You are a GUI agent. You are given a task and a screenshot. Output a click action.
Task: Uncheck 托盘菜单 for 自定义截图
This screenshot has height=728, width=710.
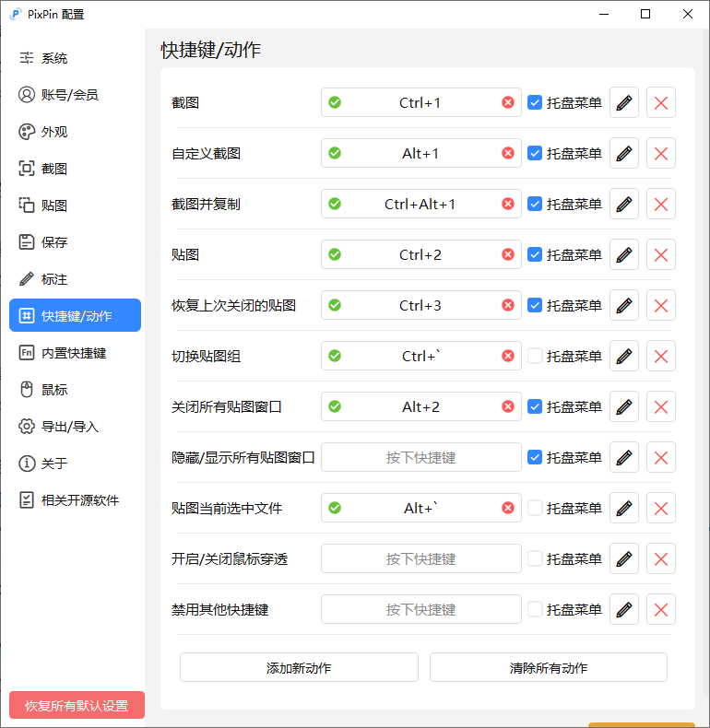click(535, 153)
